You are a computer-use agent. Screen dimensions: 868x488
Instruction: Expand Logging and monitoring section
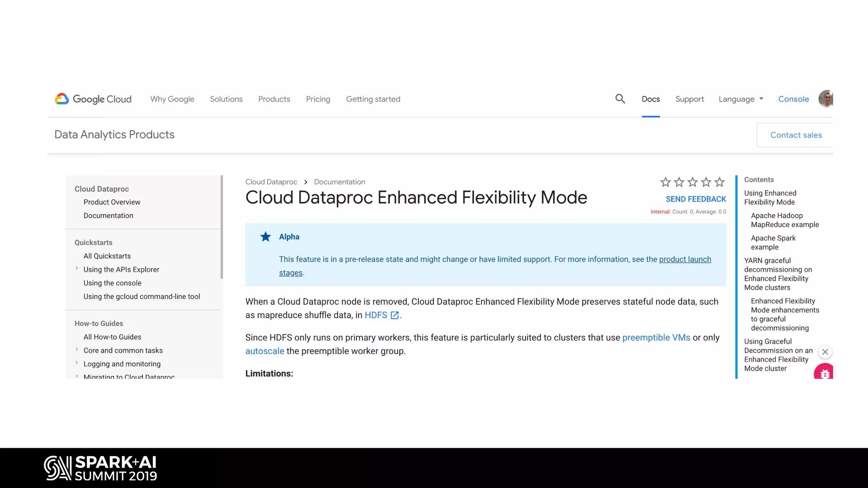tap(77, 363)
